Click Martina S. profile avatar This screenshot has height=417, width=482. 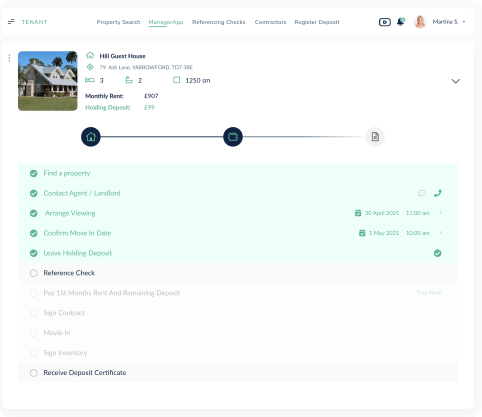coord(420,22)
